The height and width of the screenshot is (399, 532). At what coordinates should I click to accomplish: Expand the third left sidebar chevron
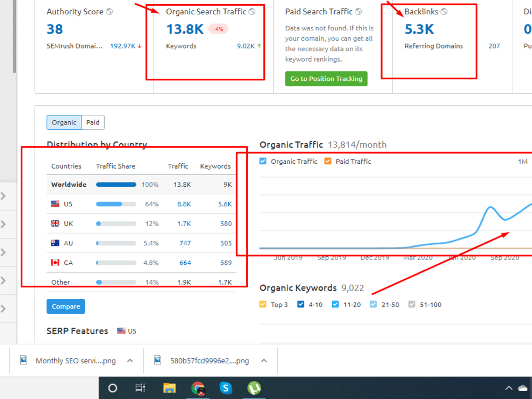point(3,252)
